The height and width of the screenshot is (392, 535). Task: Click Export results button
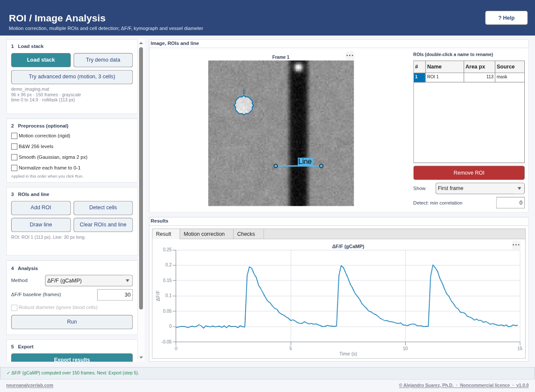tap(72, 358)
